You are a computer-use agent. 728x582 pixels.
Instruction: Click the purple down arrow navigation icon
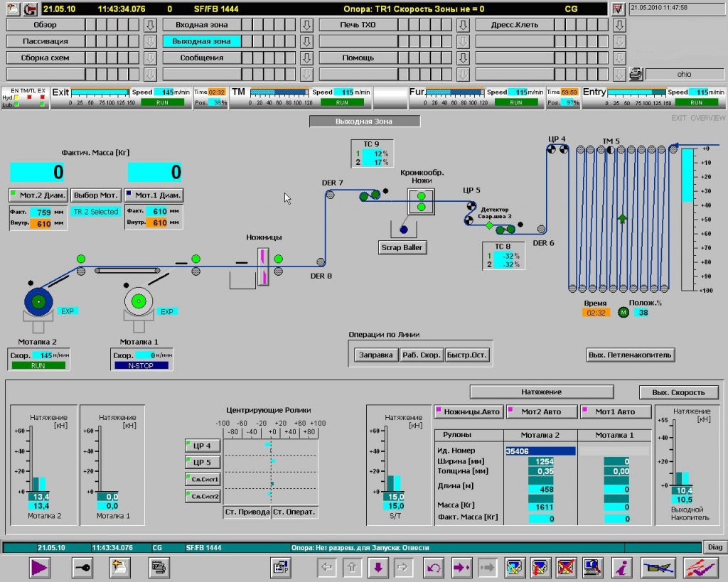378,567
